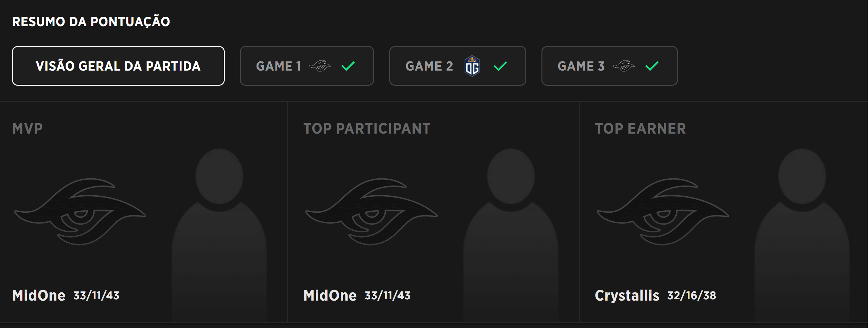Screen dimensions: 868x328
Task: Click the Team Secret logo on GAME 1 tab
Action: pos(321,66)
